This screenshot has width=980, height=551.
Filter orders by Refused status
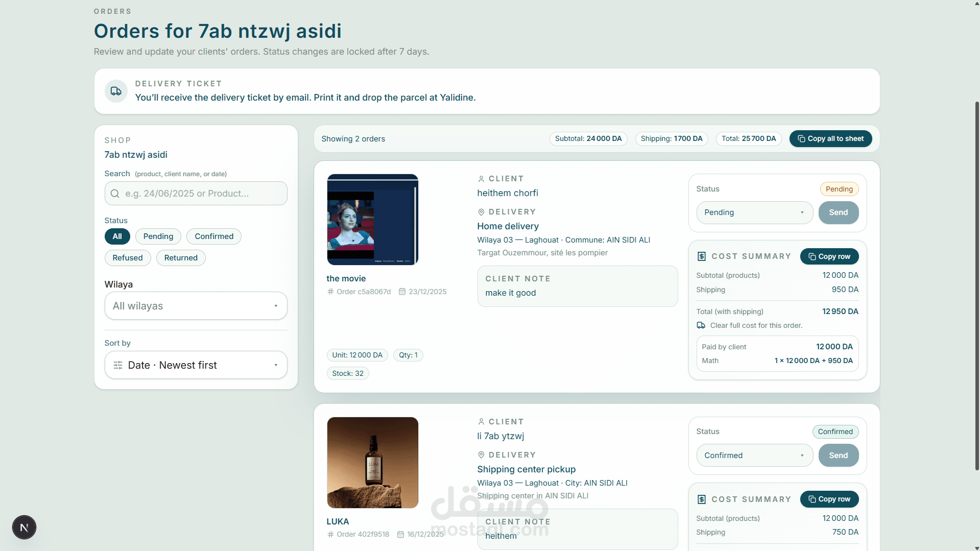[128, 258]
